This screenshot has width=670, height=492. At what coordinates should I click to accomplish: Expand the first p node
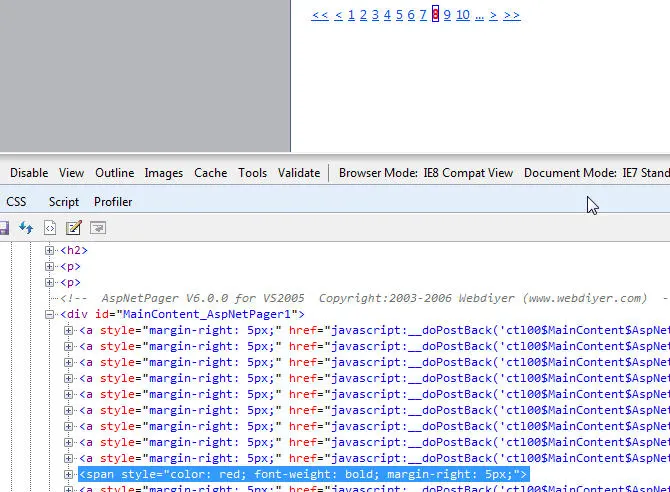click(x=52, y=267)
